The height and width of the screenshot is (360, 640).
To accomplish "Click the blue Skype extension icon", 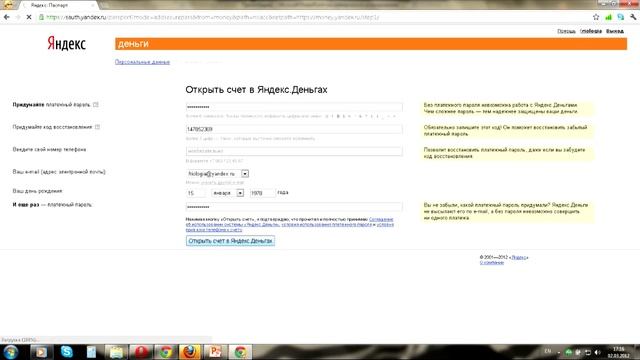I will point(620,17).
